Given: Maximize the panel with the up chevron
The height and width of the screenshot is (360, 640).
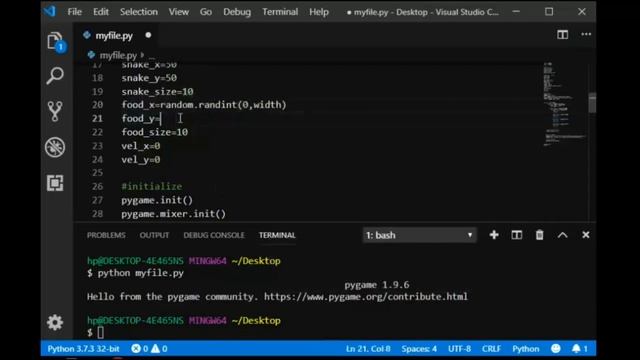Looking at the screenshot, I should [562, 235].
